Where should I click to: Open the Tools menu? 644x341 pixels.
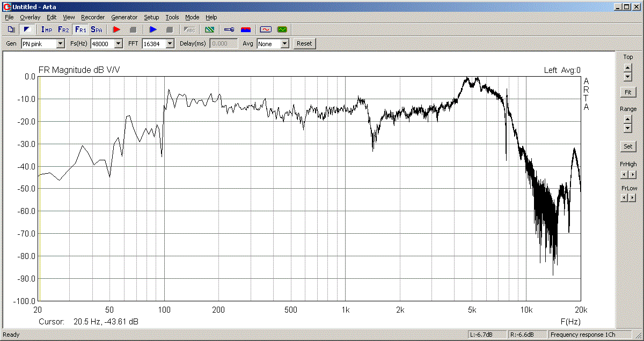[x=172, y=17]
